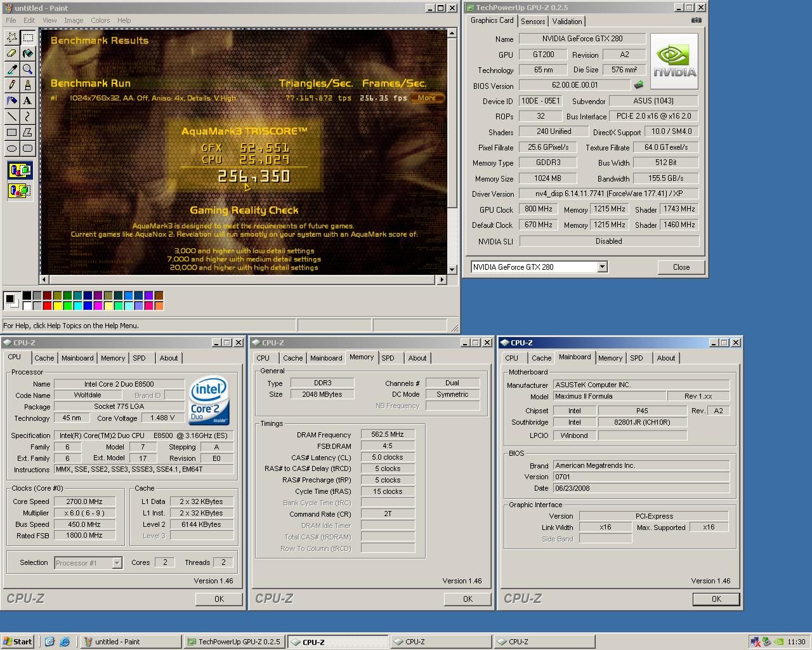
Task: Click the Windows Start button
Action: (18, 642)
